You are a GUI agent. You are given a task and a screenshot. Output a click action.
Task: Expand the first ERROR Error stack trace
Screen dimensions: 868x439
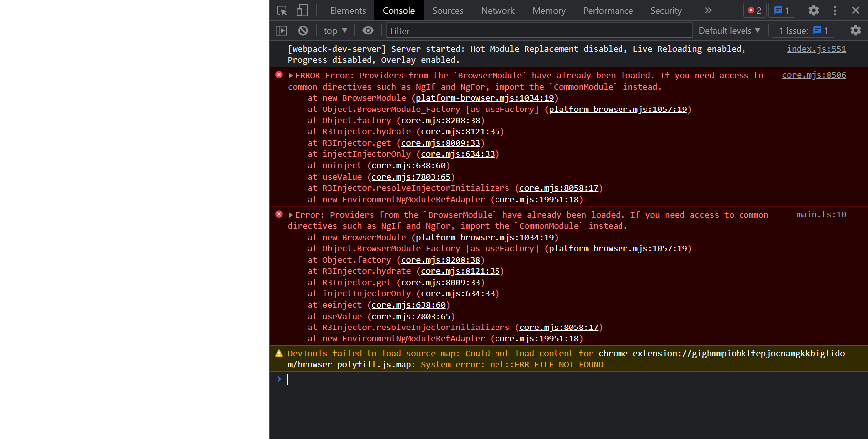tap(291, 76)
